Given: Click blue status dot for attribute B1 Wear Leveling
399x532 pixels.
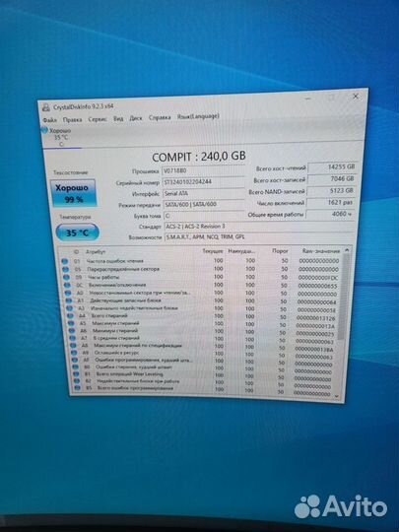Looking at the screenshot, I should 76,374.
